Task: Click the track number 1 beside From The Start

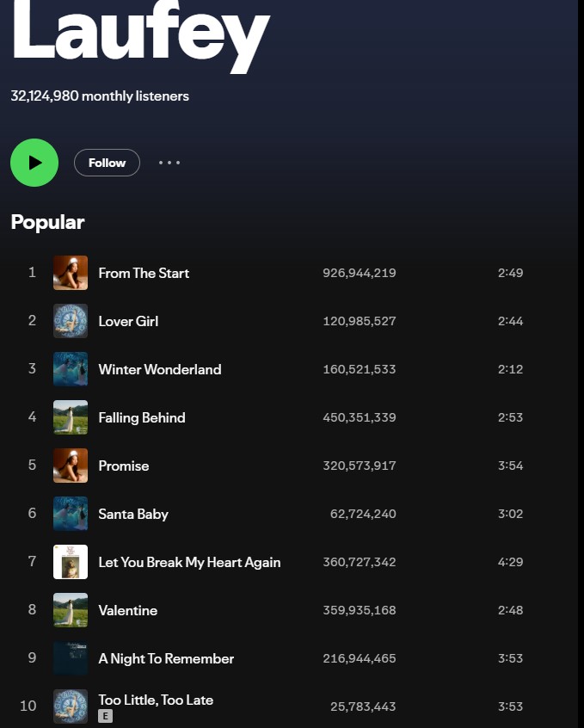Action: (x=32, y=272)
